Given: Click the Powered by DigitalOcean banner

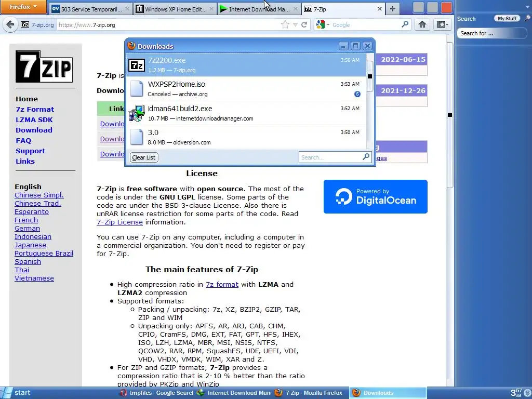Looking at the screenshot, I should click(375, 196).
